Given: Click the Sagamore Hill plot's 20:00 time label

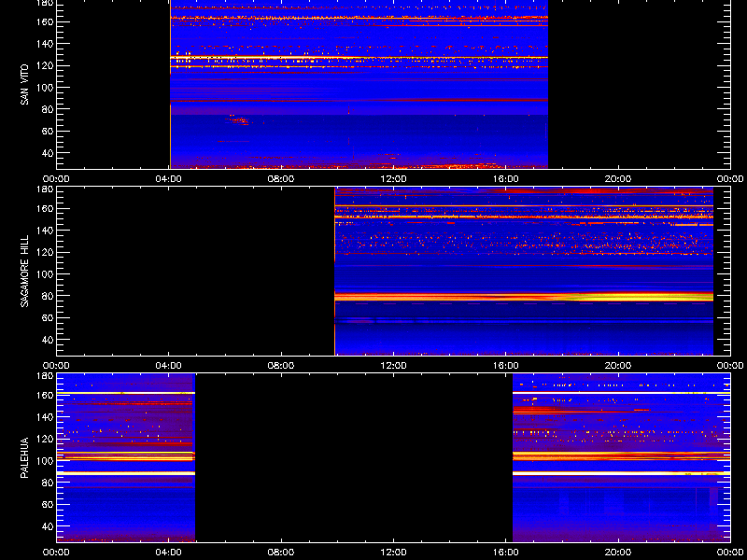Looking at the screenshot, I should point(618,366).
